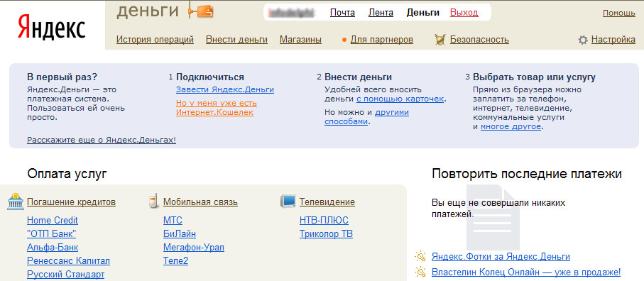Click the Выбрать товар или услугу heading
This screenshot has height=281, width=644.
pos(534,77)
